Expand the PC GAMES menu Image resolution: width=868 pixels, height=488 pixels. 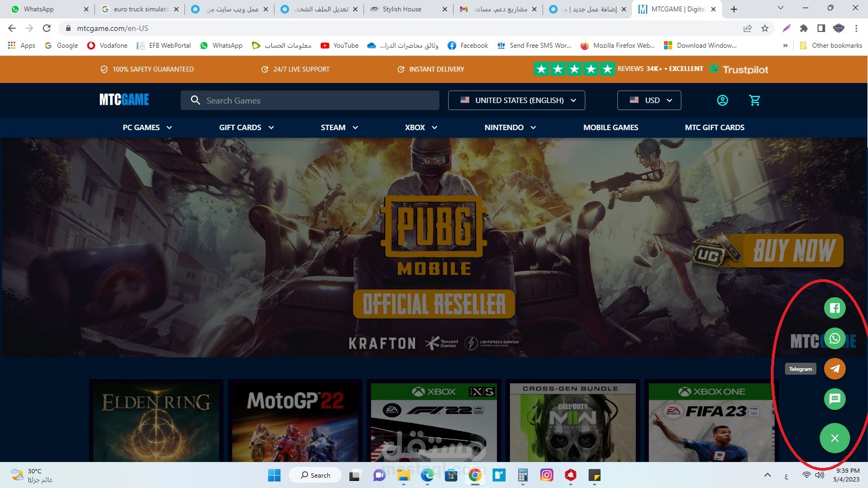(x=147, y=127)
